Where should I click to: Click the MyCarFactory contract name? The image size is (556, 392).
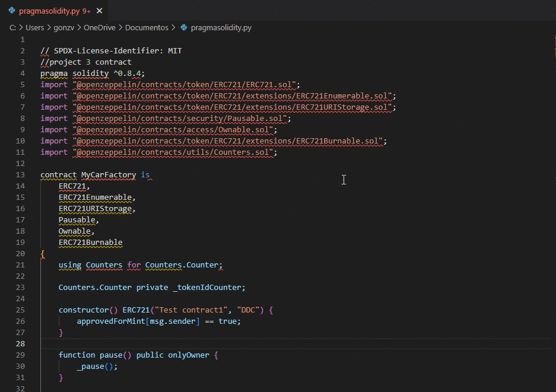[x=109, y=175]
